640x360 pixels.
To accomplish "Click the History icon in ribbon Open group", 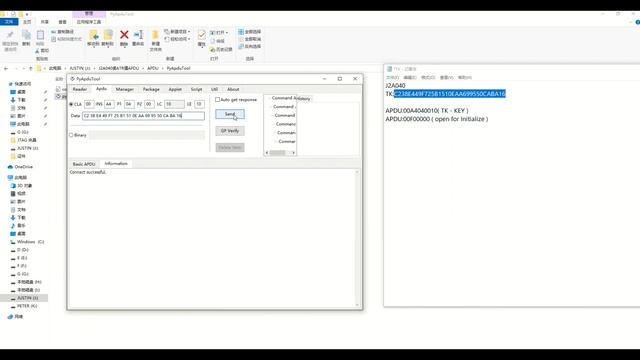I will click(213, 49).
